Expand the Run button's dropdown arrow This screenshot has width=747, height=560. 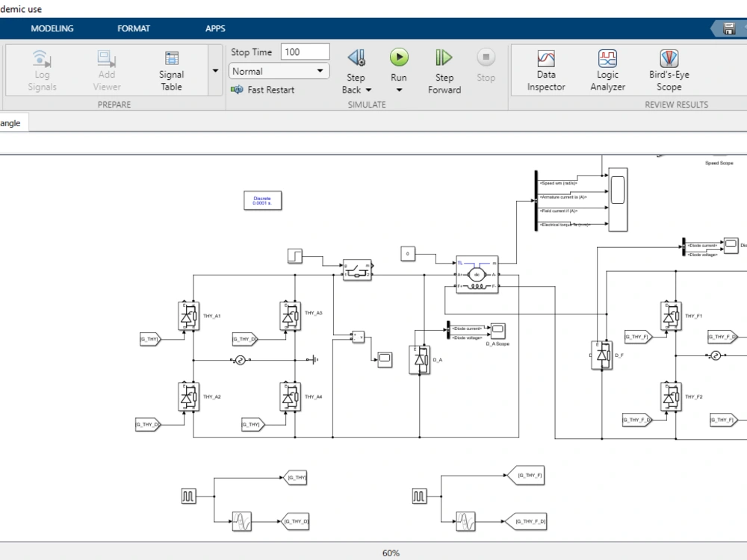pos(398,90)
